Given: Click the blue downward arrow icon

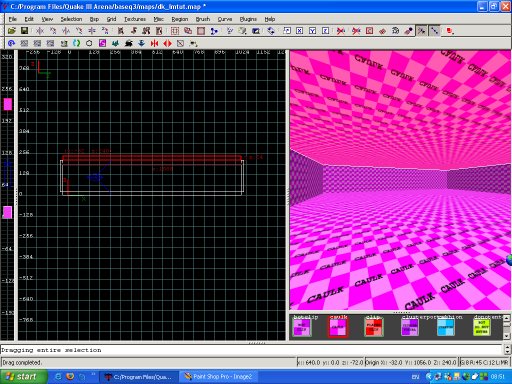Looking at the screenshot, I should pos(141,43).
